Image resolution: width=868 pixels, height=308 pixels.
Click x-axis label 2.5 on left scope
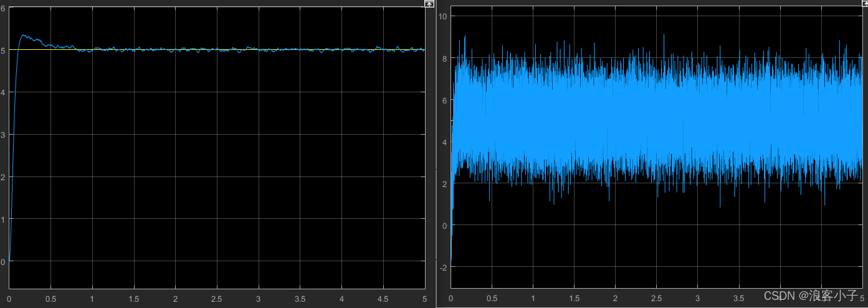coord(217,299)
